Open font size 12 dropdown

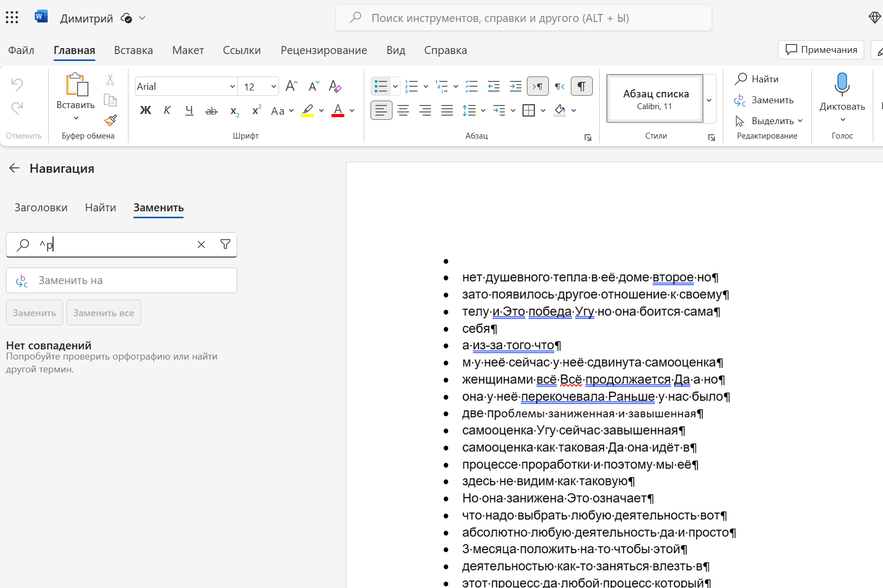coord(274,87)
